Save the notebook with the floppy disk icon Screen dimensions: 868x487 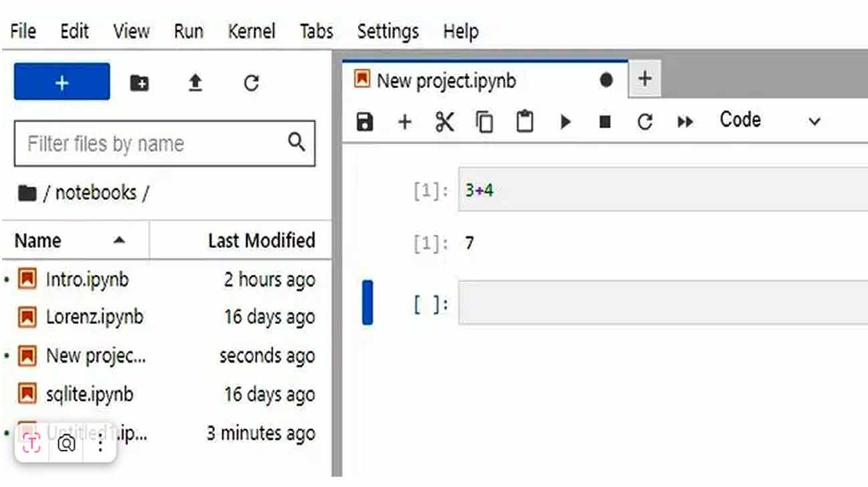(365, 121)
